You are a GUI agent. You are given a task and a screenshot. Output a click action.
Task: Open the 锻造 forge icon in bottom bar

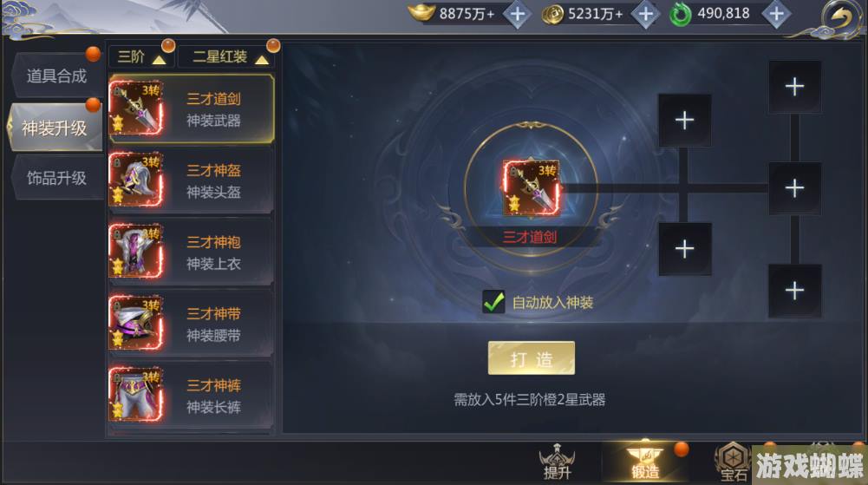(645, 462)
